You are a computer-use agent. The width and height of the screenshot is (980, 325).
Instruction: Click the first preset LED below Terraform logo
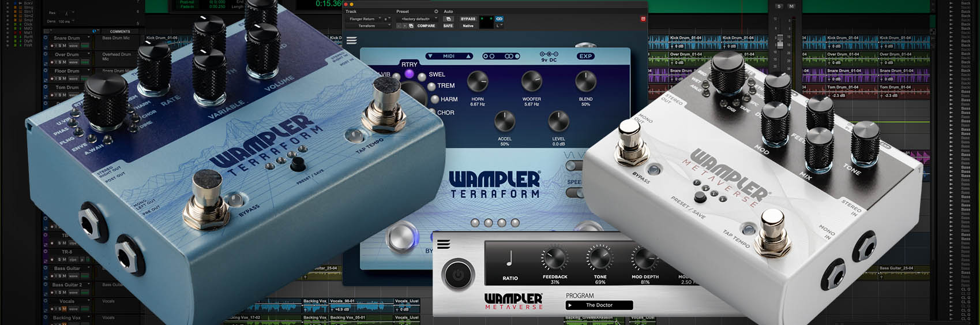tap(475, 222)
